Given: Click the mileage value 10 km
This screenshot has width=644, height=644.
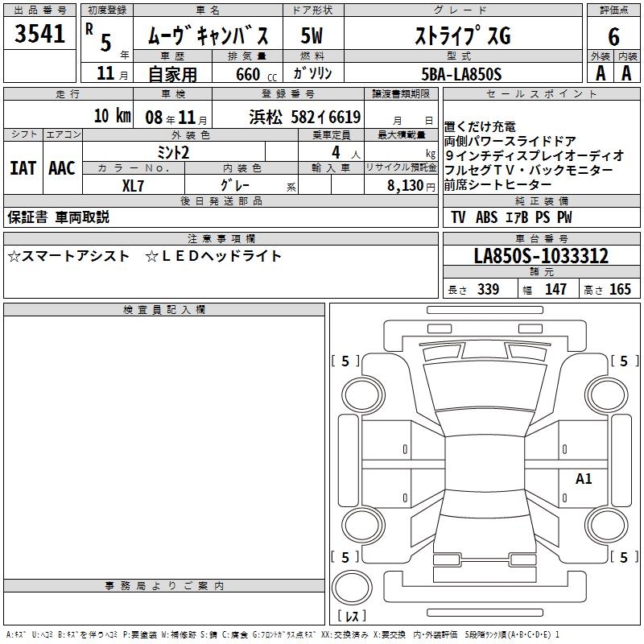Looking at the screenshot, I should [x=111, y=116].
